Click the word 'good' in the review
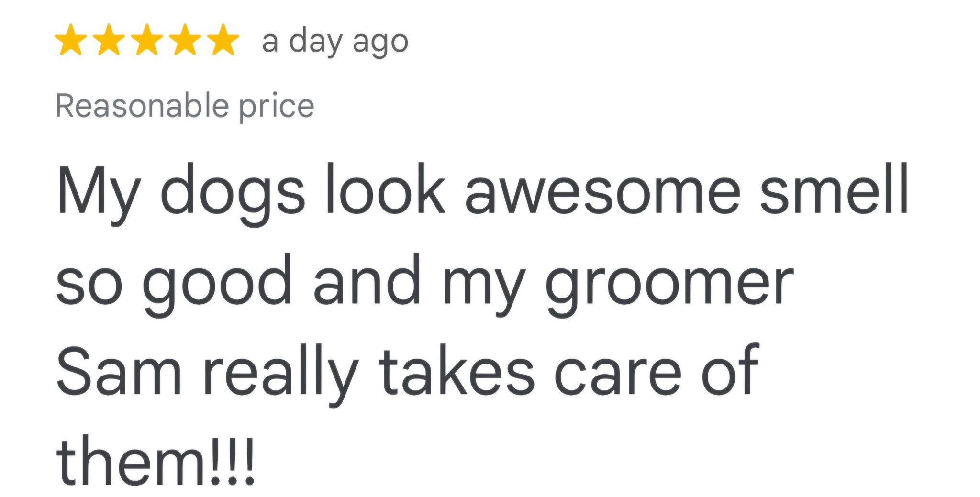This screenshot has width=980, height=497. (x=218, y=282)
